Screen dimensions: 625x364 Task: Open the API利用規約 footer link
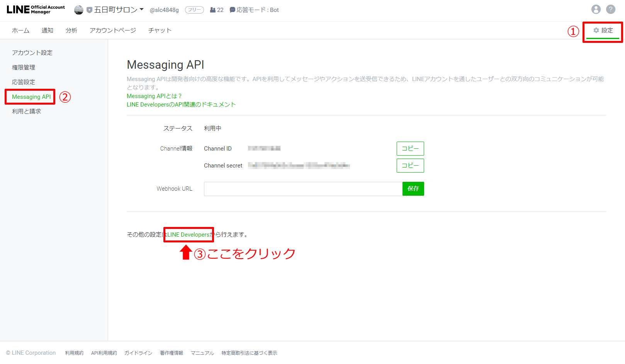(104, 353)
